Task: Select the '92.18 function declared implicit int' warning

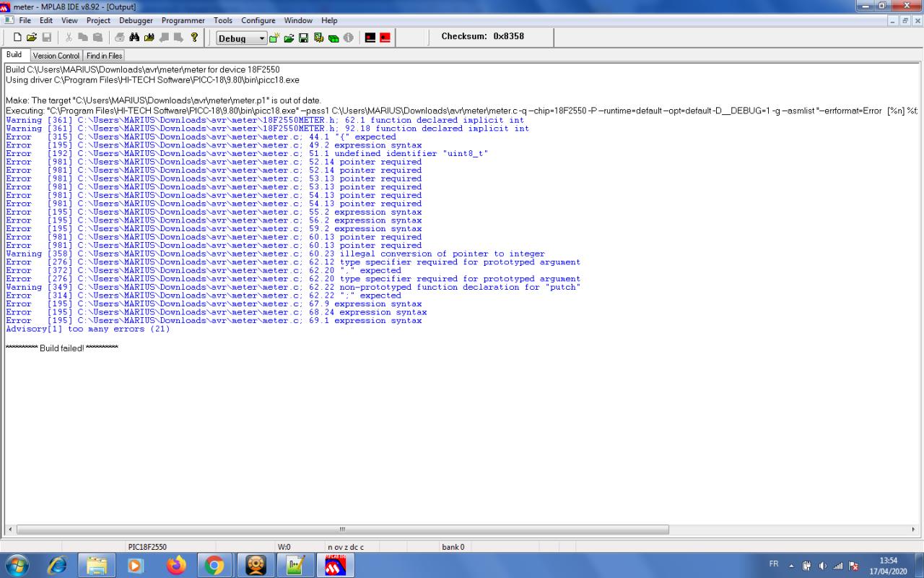Action: tap(267, 129)
